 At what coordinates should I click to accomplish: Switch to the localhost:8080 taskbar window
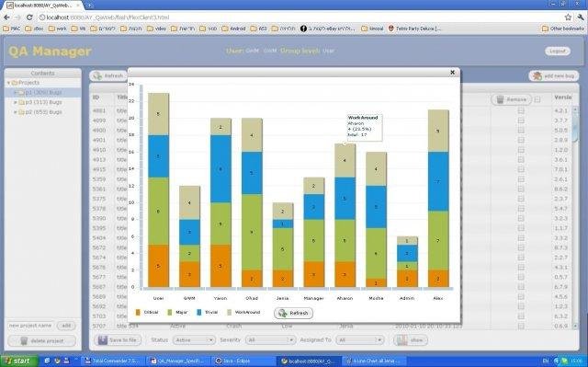[x=309, y=361]
